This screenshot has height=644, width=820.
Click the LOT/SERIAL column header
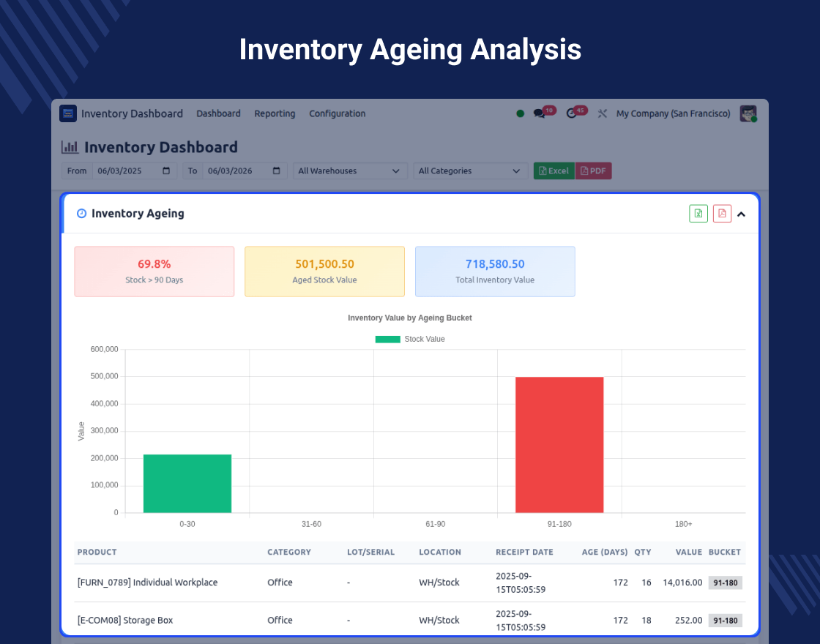370,552
